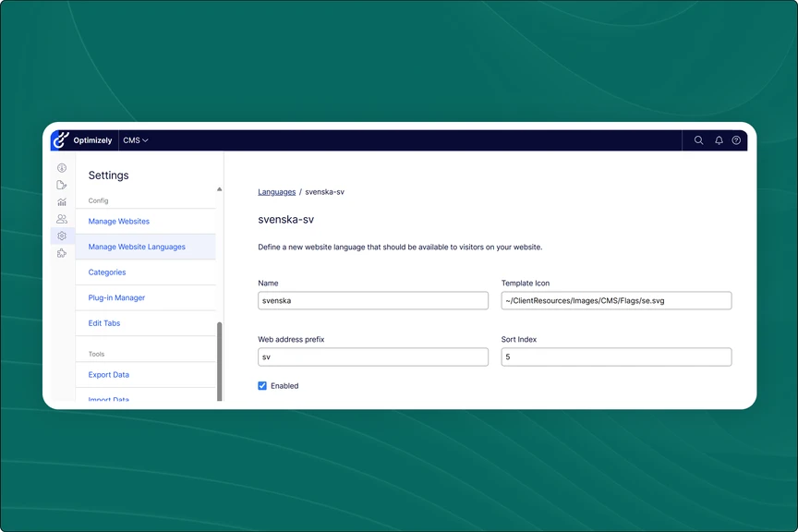The image size is (798, 532).
Task: Select Manage Website Languages item
Action: (137, 247)
